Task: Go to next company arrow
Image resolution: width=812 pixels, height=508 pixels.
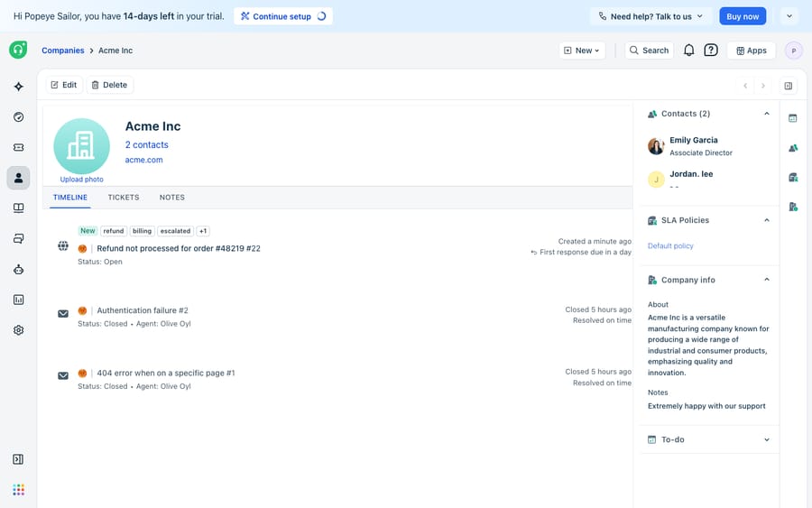Action: (762, 86)
